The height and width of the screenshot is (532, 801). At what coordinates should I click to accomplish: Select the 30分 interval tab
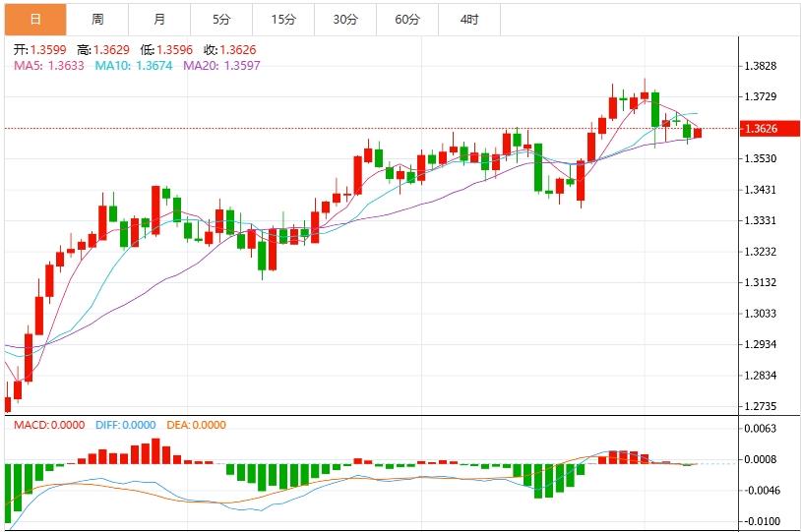(345, 20)
